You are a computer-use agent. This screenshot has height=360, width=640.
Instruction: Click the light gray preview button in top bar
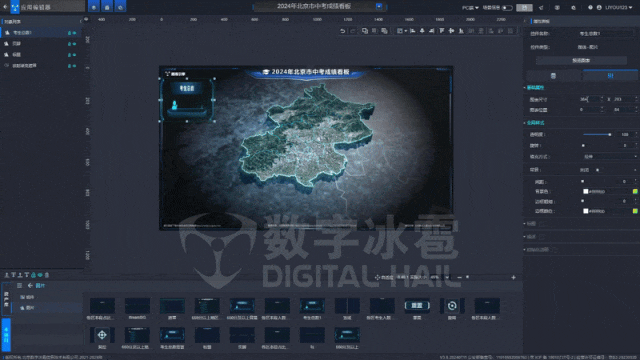point(524,8)
